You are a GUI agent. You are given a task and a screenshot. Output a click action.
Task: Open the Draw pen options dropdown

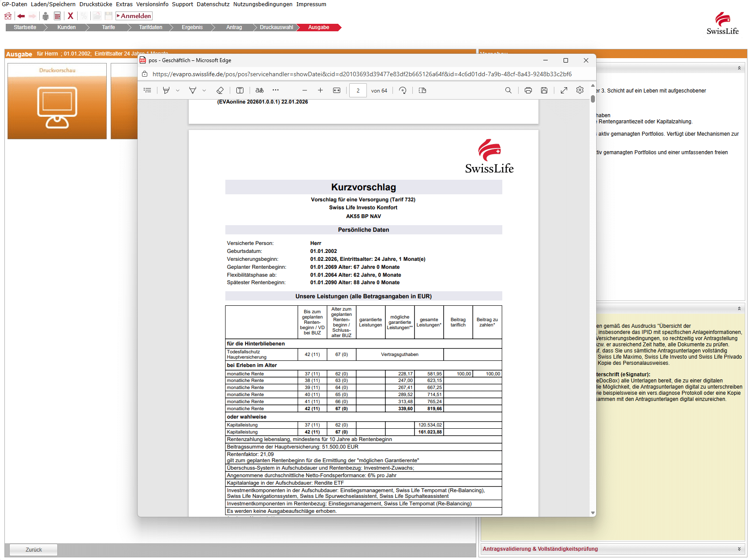point(178,90)
